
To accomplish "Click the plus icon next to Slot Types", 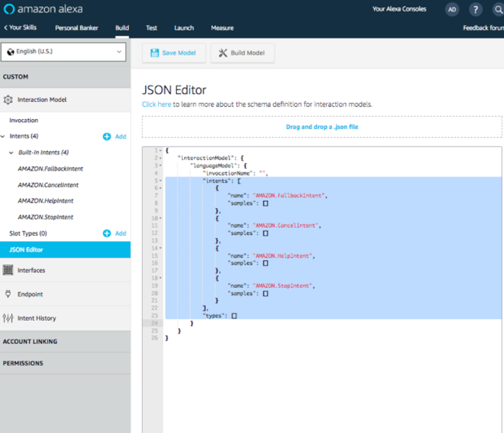I will click(x=107, y=233).
